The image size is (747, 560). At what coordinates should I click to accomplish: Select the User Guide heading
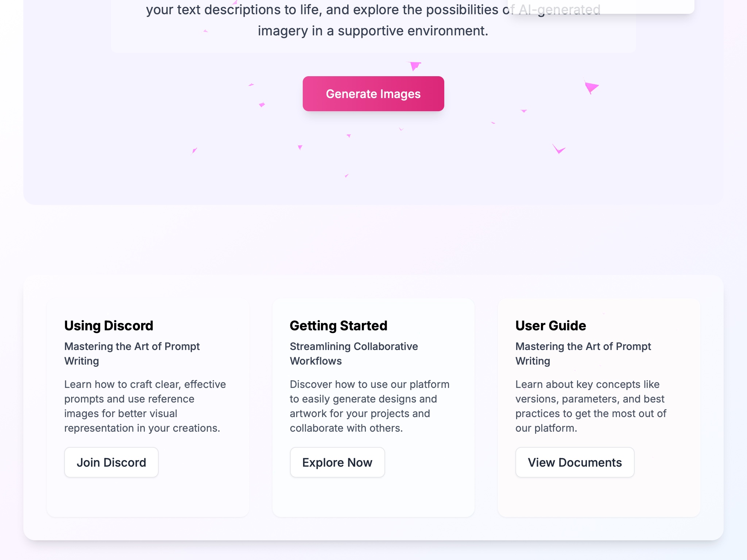coord(550,326)
